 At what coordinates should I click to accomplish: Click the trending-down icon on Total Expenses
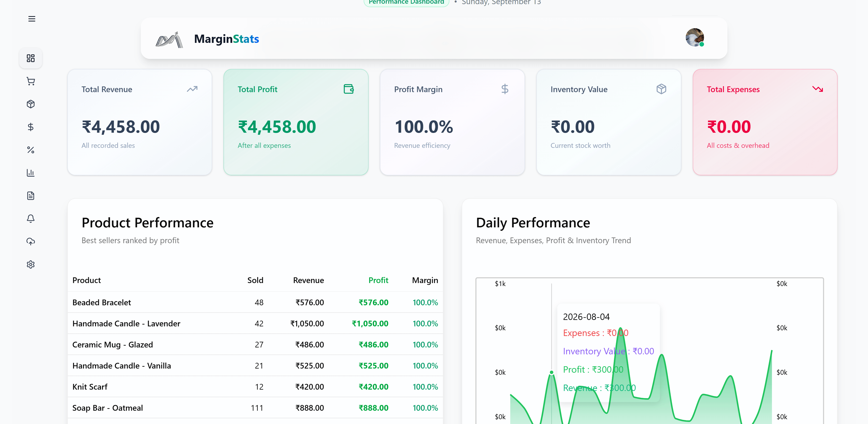817,89
